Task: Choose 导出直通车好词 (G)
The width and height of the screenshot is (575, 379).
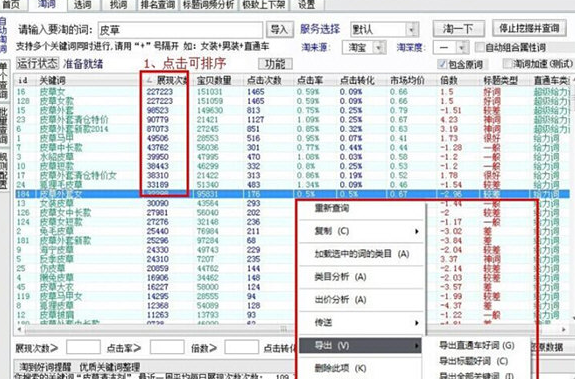Action: pyautogui.click(x=477, y=345)
